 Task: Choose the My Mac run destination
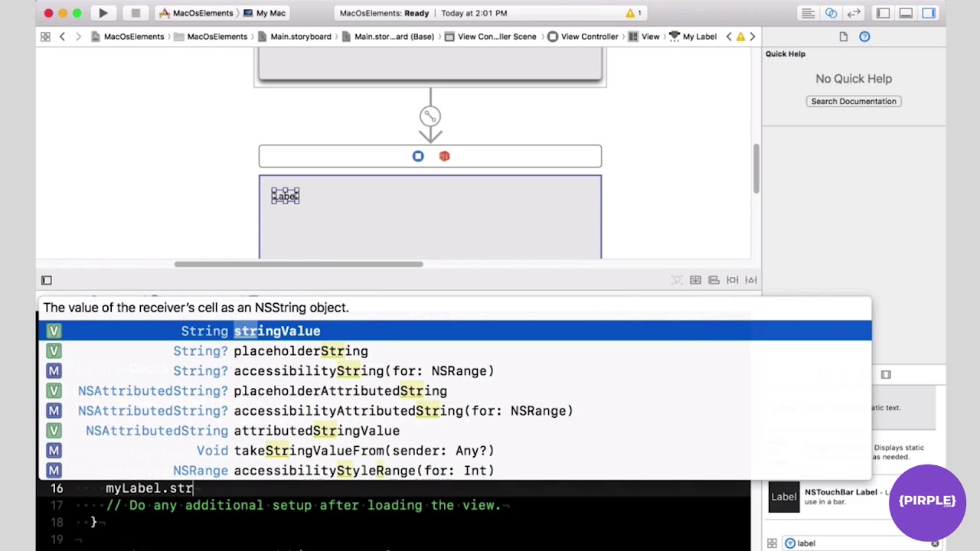tap(264, 13)
